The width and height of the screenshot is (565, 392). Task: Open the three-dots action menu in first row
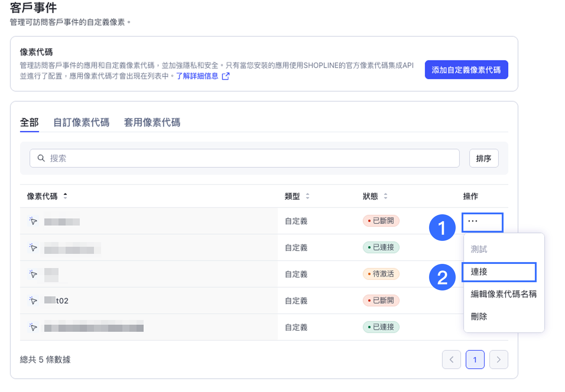coord(473,221)
